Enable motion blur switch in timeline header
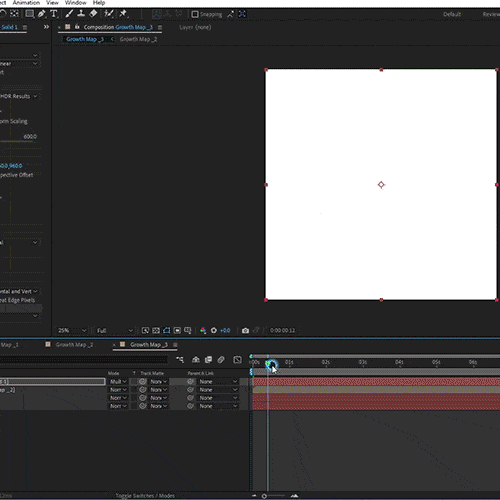Screen dimensions: 500x500 pyautogui.click(x=221, y=359)
